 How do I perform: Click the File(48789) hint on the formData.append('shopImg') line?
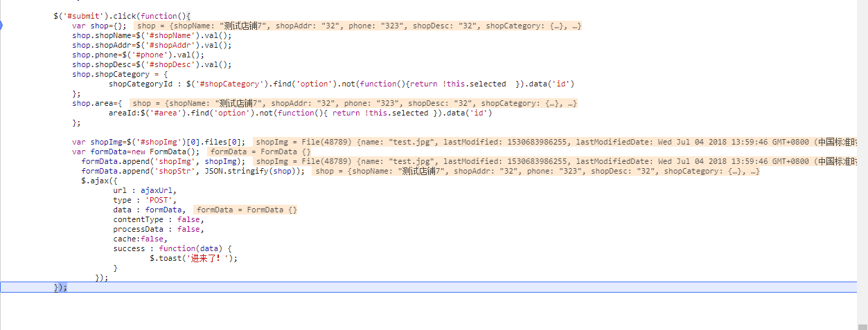[x=556, y=161]
